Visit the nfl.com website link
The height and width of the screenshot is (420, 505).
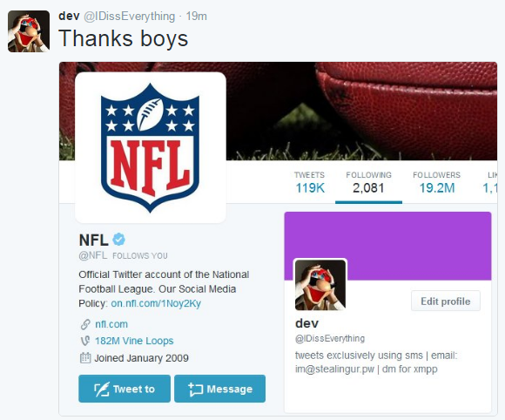point(111,324)
